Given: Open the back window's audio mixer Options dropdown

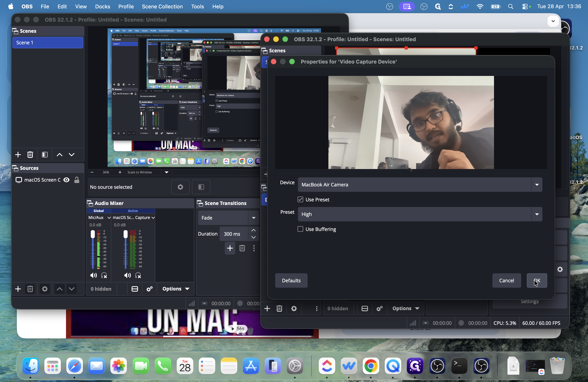Looking at the screenshot, I should coord(176,289).
